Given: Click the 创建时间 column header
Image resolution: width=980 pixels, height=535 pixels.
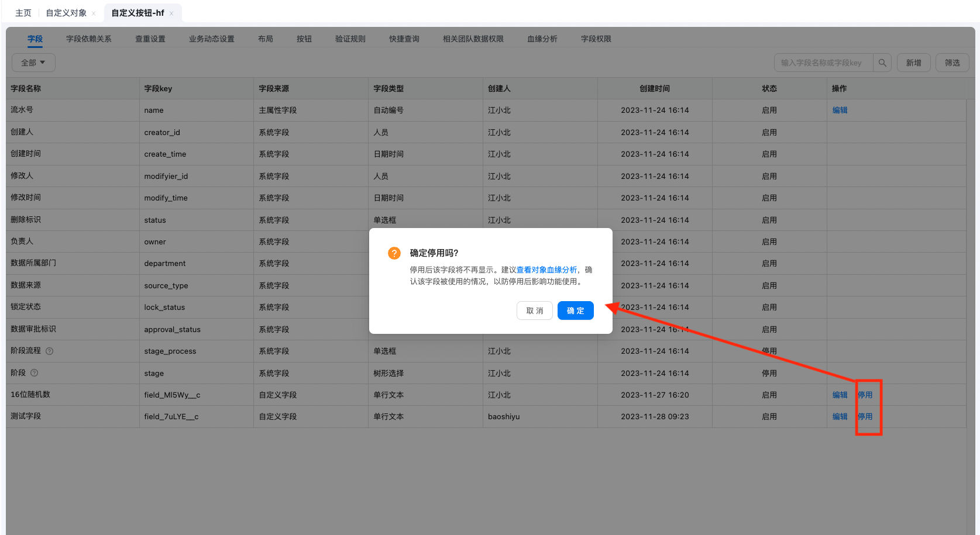Looking at the screenshot, I should [x=655, y=89].
